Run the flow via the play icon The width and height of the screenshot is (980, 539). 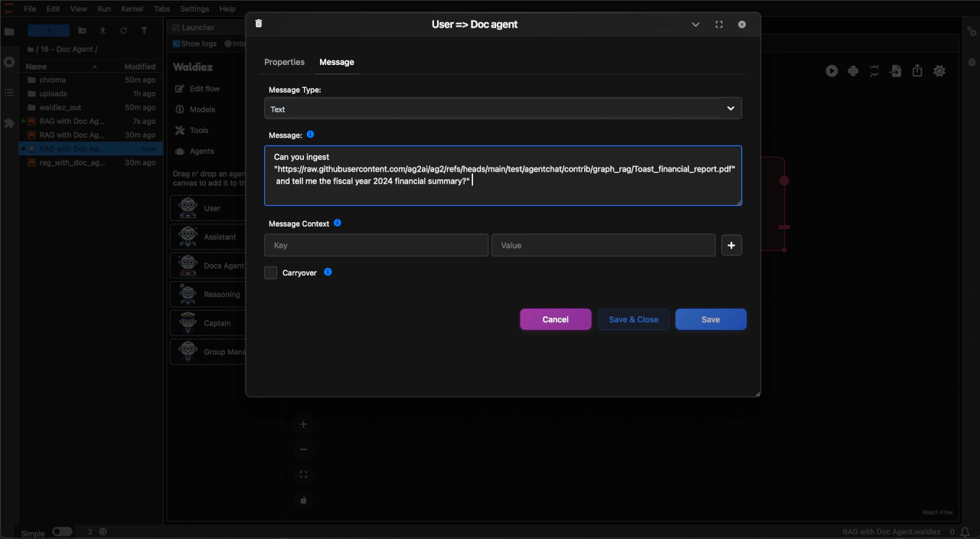pos(831,70)
